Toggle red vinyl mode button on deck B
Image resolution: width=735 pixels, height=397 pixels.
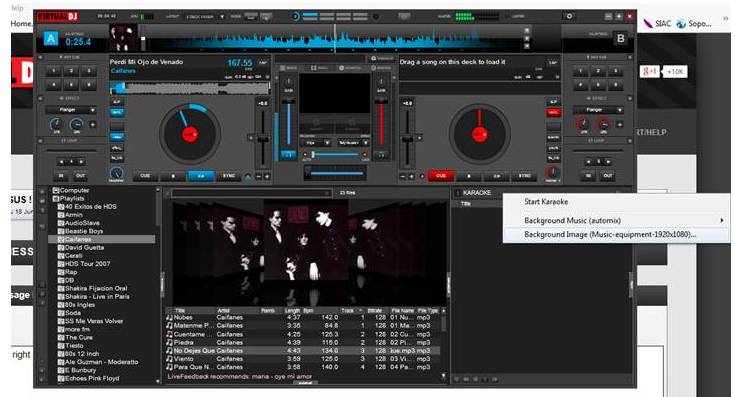(x=553, y=112)
